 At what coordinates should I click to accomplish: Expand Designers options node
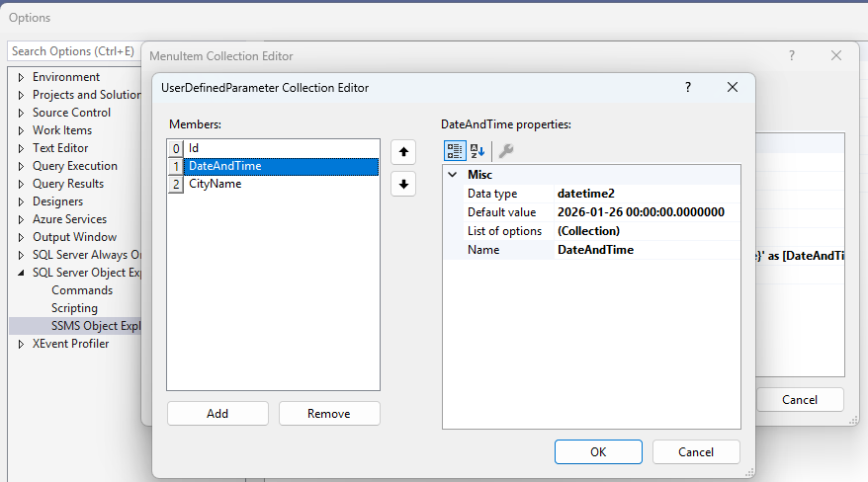coord(21,201)
